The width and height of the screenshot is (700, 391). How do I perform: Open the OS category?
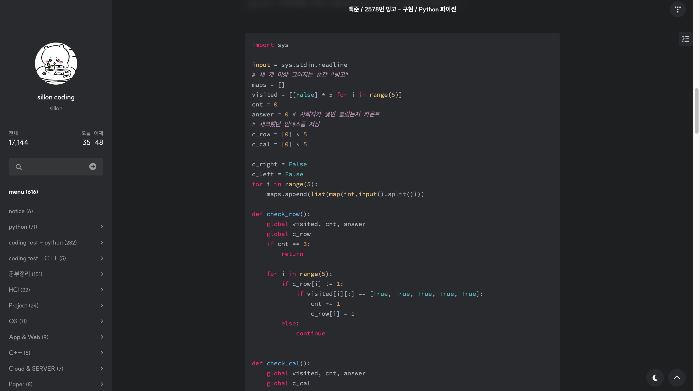click(18, 321)
